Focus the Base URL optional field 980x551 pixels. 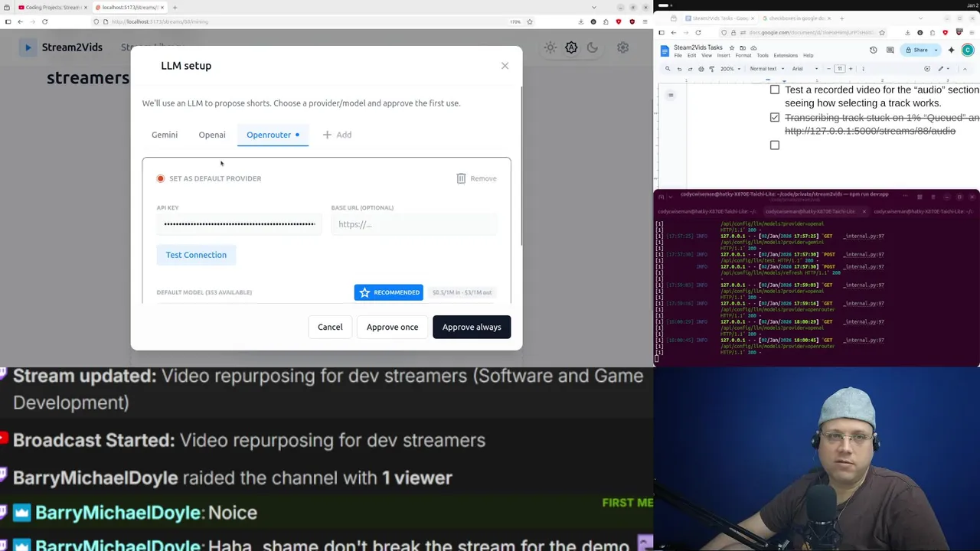pos(414,224)
